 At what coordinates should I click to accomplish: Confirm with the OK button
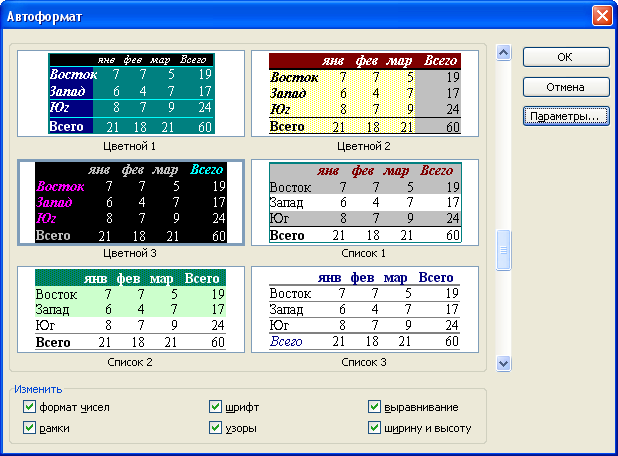point(566,57)
